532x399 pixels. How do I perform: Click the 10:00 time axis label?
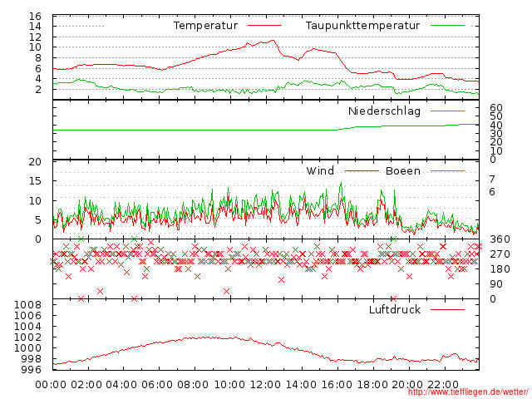click(x=229, y=384)
